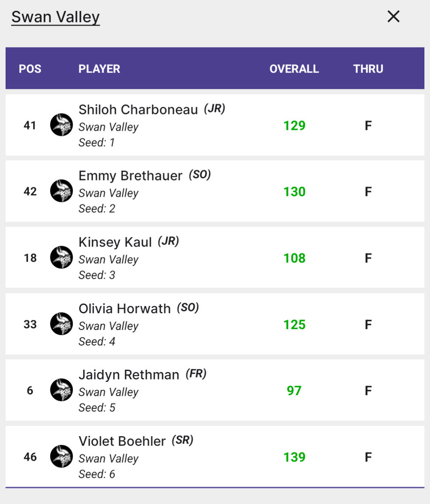Open Shiloh Charboneau's player name
Screen dimensions: 430x504
(x=138, y=109)
